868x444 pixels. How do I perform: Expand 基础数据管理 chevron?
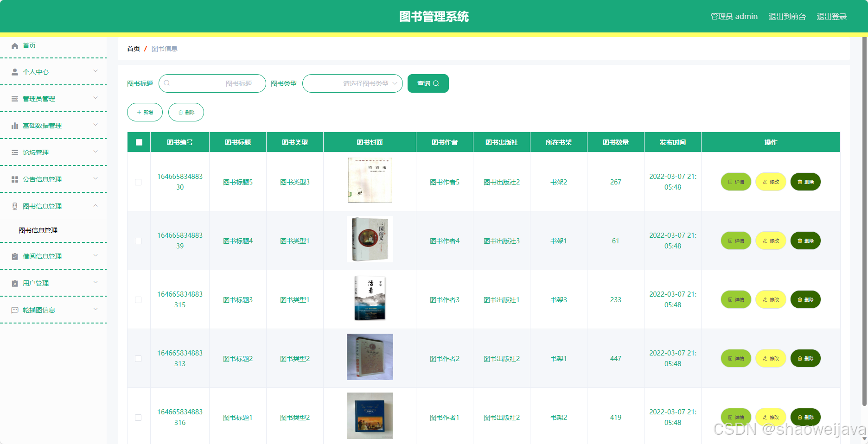coord(96,125)
